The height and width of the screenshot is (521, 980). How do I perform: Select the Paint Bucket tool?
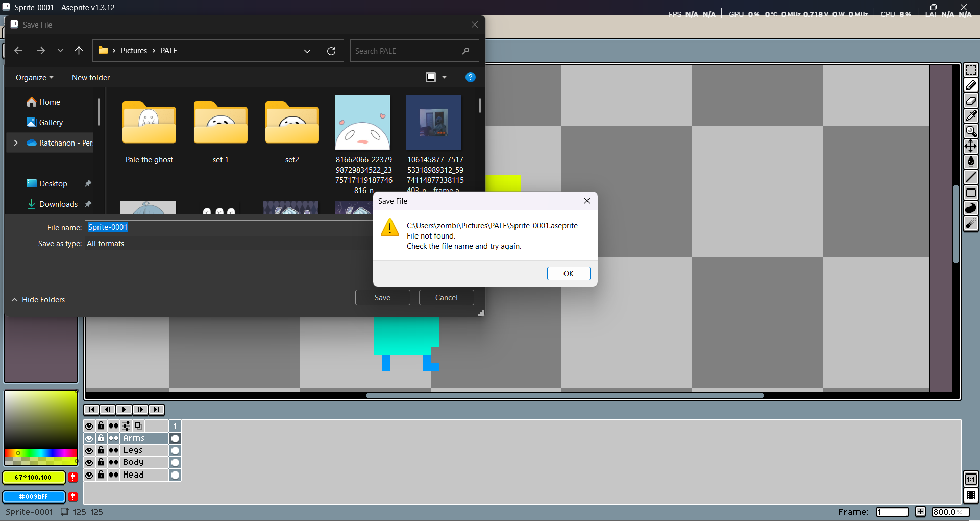tap(971, 161)
